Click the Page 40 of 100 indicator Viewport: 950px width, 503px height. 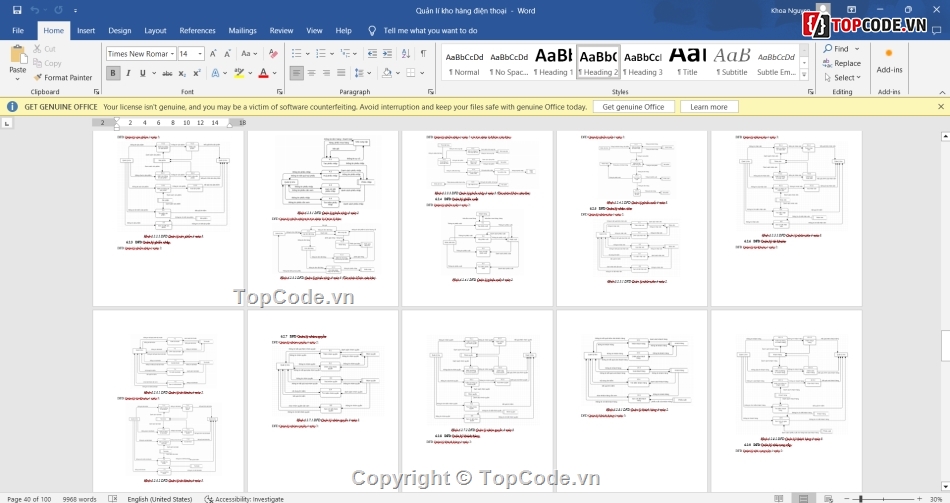tap(29, 499)
